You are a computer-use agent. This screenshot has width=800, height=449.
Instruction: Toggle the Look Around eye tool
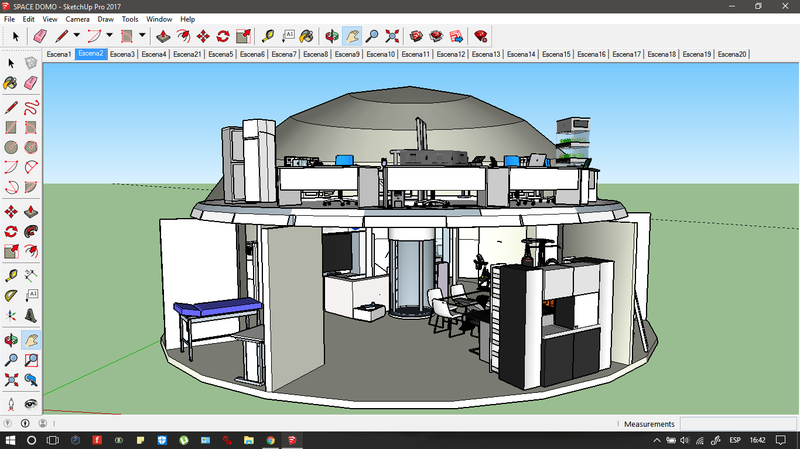31,403
